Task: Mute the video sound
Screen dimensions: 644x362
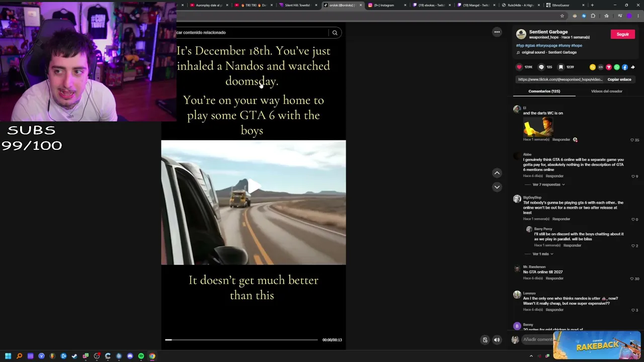Action: (497, 340)
